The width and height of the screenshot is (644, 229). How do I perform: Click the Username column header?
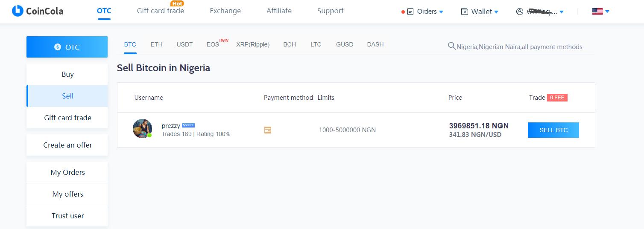(149, 98)
